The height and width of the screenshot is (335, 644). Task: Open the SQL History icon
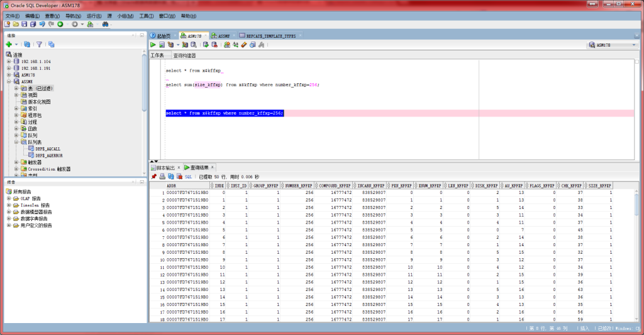pos(253,45)
